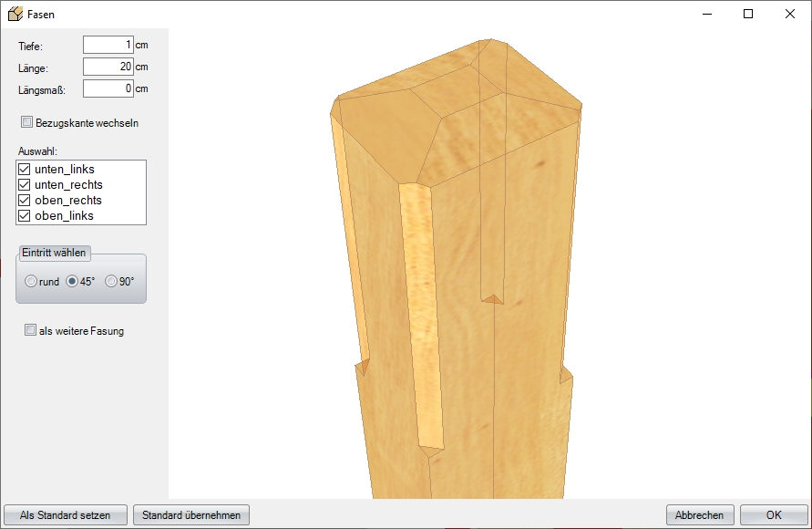Viewport: 812px width, 529px height.
Task: Enable Bezugskante wechseln checkbox
Action: coord(27,122)
